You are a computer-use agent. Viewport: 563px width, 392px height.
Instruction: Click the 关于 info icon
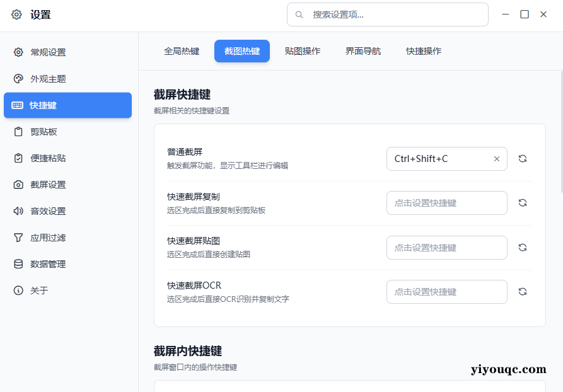point(19,291)
